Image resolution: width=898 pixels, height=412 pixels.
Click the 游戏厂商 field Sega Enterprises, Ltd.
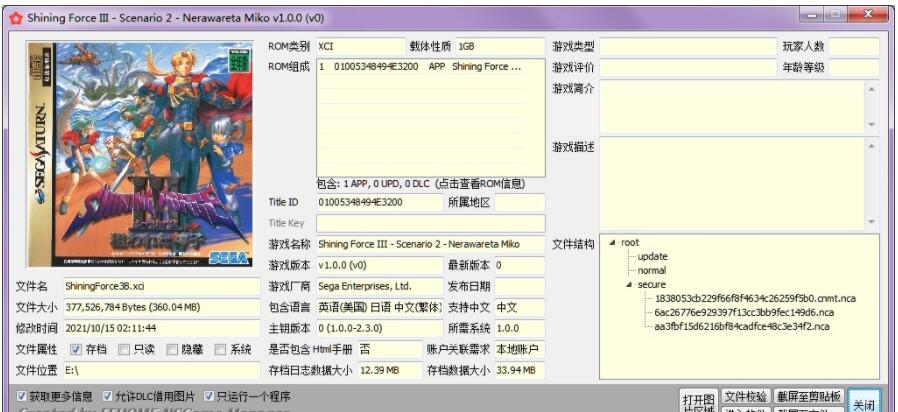(x=380, y=287)
